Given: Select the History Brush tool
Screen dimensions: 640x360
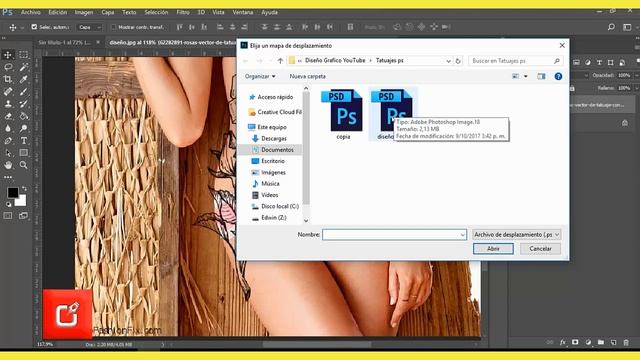Looking at the screenshot, I should 24,104.
